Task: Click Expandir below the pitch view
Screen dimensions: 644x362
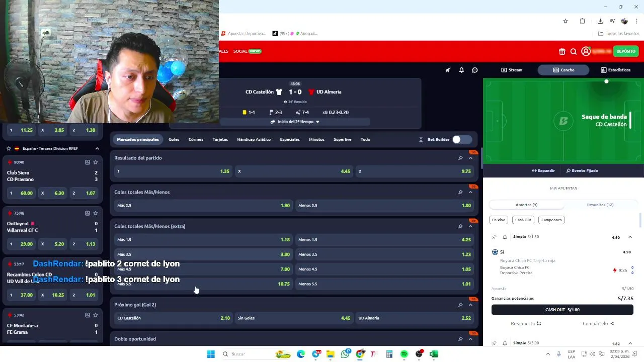Action: 543,171
